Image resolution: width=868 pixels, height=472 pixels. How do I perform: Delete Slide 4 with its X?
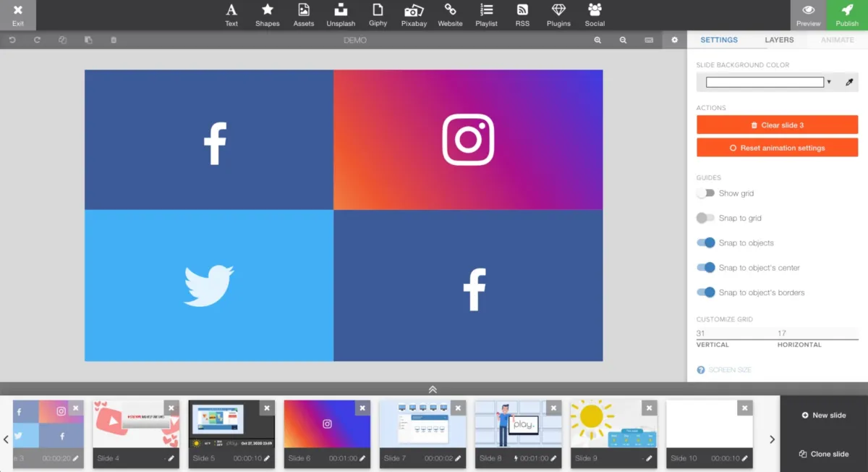tap(171, 408)
